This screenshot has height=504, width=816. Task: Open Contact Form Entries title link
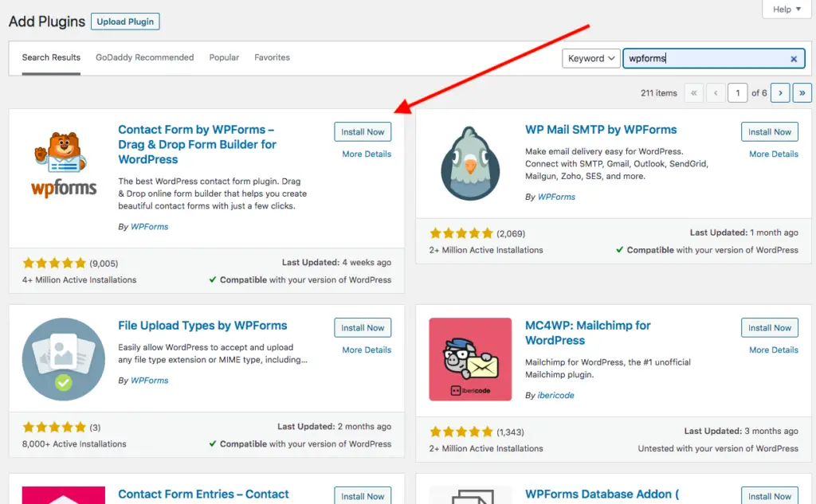click(203, 494)
